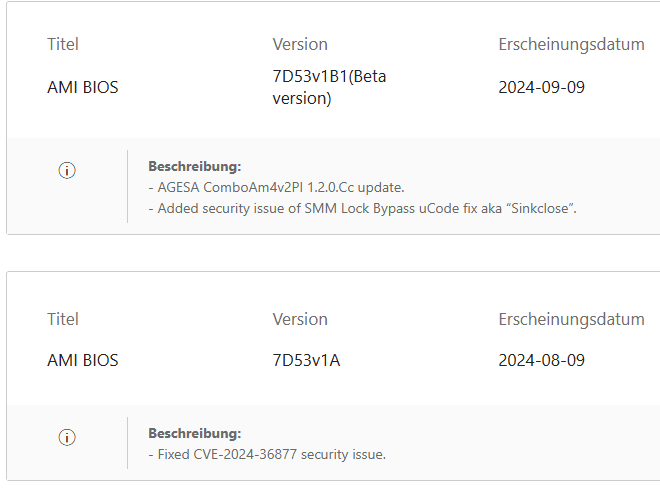This screenshot has width=660, height=495.
Task: Click the Erscheinungsdatum header in first card
Action: point(571,44)
